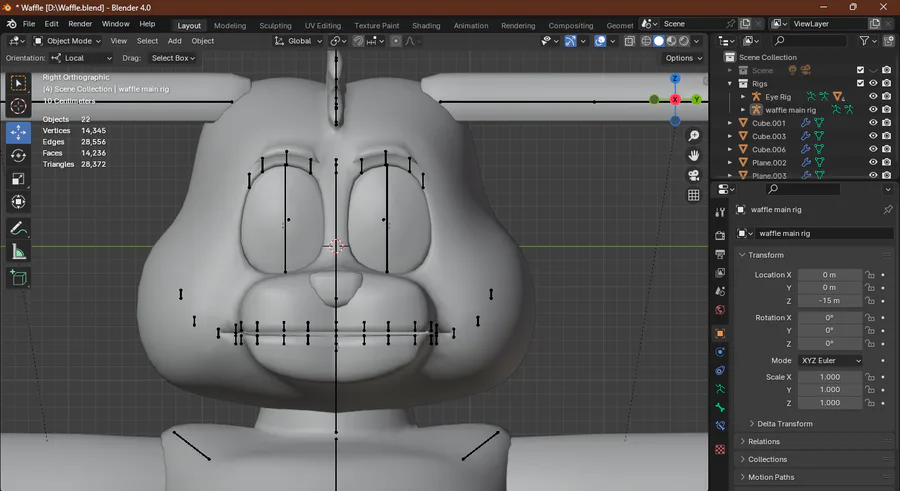900x491 pixels.
Task: Select the Scale tool
Action: pyautogui.click(x=18, y=179)
